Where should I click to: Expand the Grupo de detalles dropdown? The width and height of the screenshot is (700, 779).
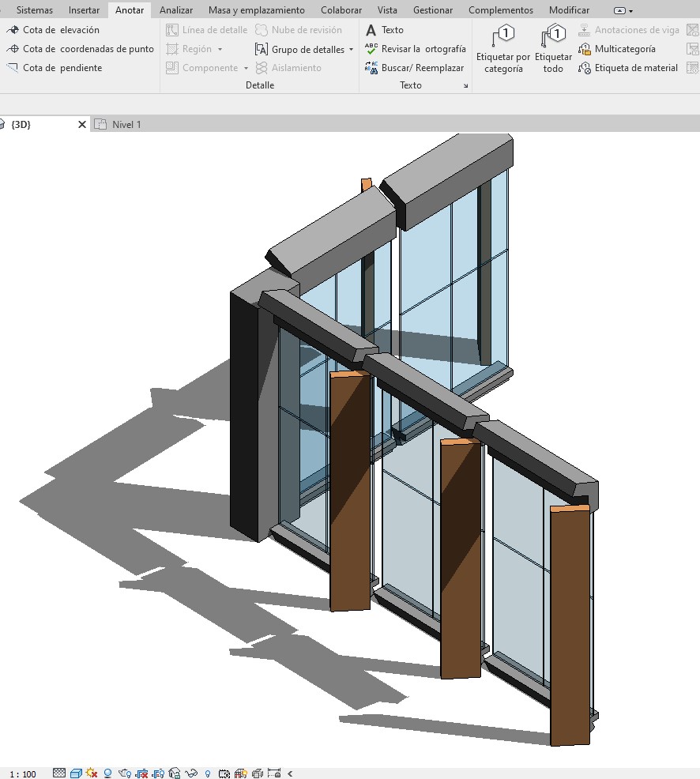point(351,50)
